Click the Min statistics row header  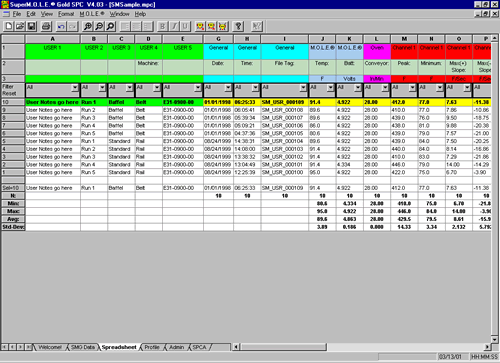[x=13, y=203]
